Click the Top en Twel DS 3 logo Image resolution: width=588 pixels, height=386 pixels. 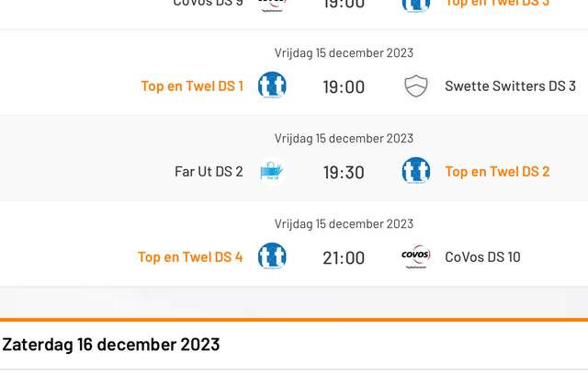pos(416,6)
